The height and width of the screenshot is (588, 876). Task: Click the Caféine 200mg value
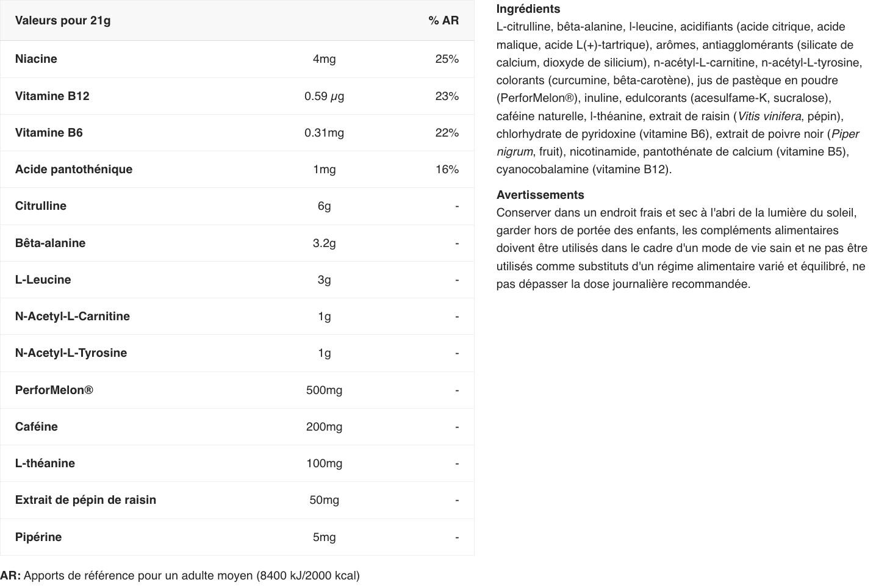[x=324, y=427]
